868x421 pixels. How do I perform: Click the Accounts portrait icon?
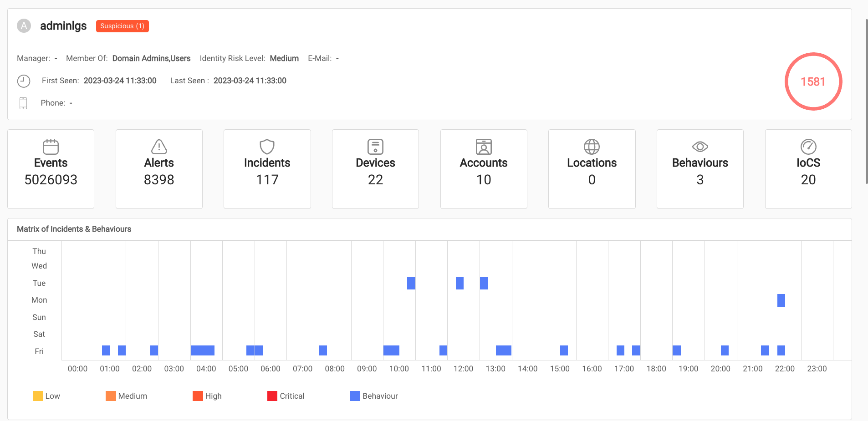(484, 147)
